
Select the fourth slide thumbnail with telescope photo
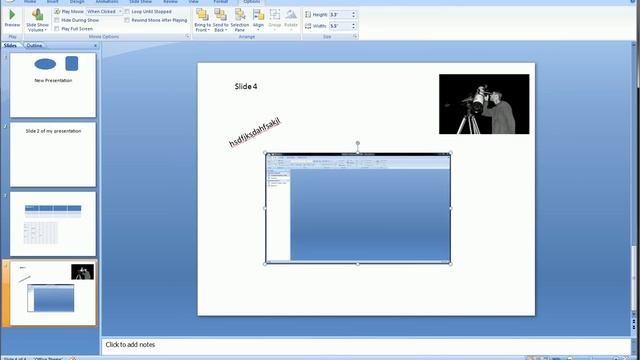[53, 293]
